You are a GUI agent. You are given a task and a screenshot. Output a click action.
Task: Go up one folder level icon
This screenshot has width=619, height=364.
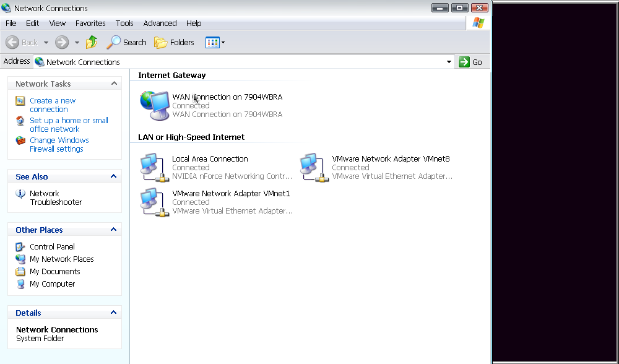click(92, 42)
